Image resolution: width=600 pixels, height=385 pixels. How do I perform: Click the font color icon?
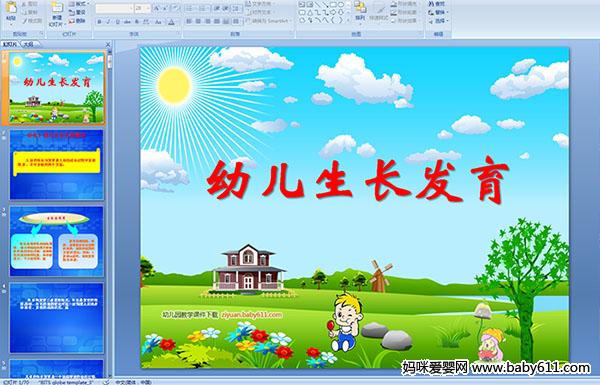(x=171, y=22)
